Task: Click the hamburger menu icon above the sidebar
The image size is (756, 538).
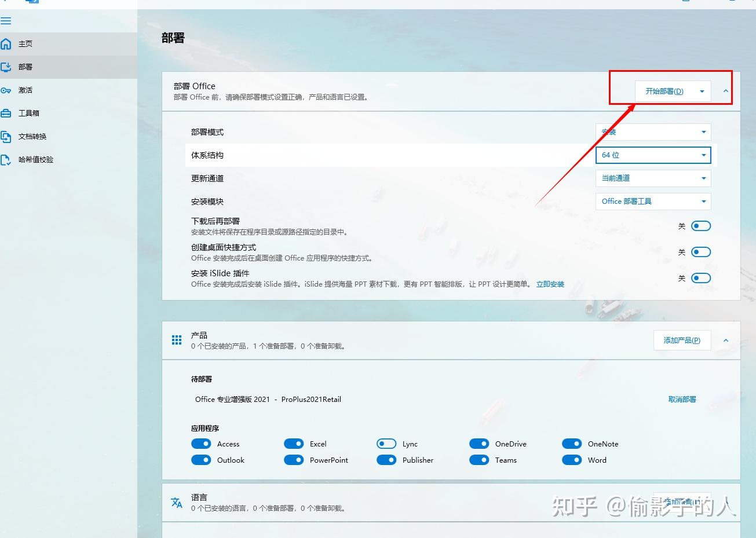Action: point(6,21)
